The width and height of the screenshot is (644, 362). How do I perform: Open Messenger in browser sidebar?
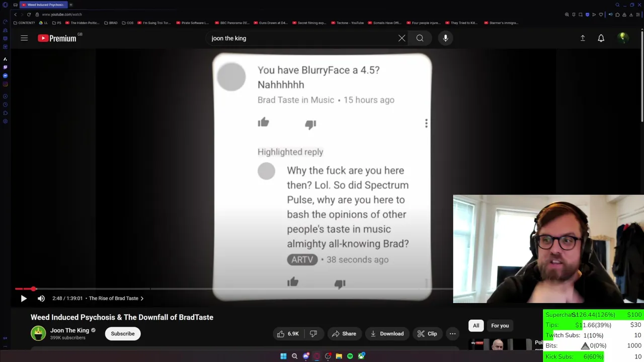tap(5, 76)
